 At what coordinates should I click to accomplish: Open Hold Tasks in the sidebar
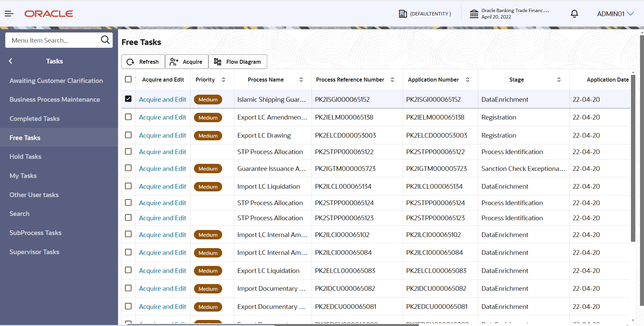26,156
